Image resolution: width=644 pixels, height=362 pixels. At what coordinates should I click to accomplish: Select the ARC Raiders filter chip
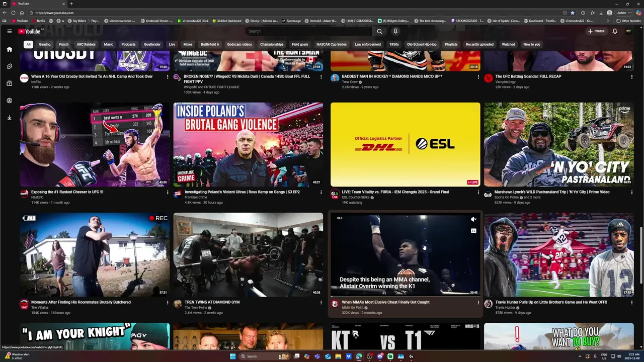[86, 44]
